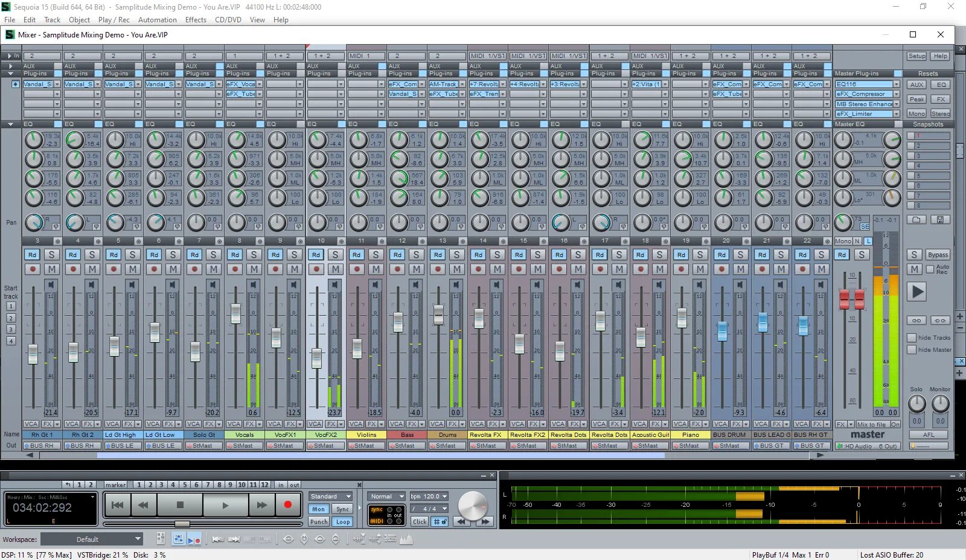The image size is (966, 560).
Task: Toggle the Punch button in transport
Action: (319, 521)
